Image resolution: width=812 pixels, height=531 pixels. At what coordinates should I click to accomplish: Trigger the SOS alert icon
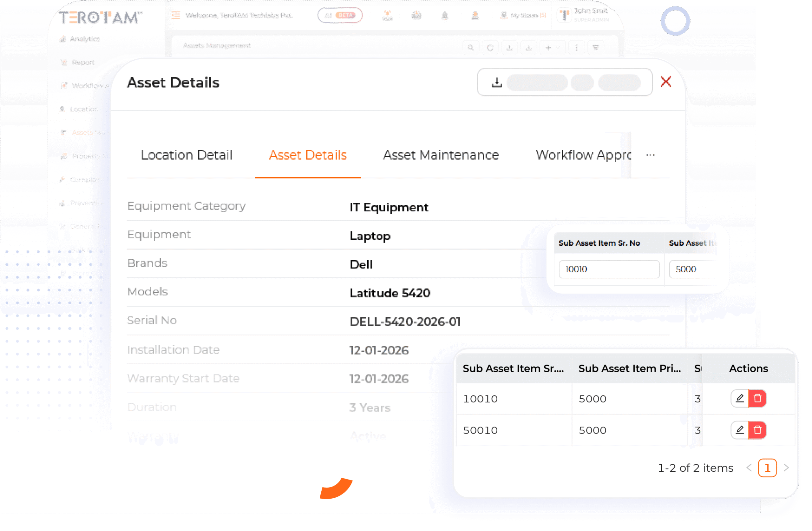click(387, 15)
